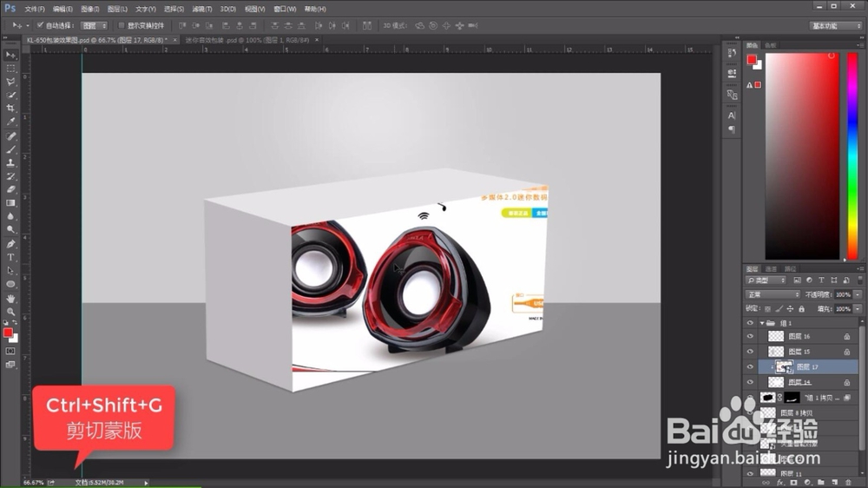Open the Paragraph panel icon

pyautogui.click(x=732, y=129)
